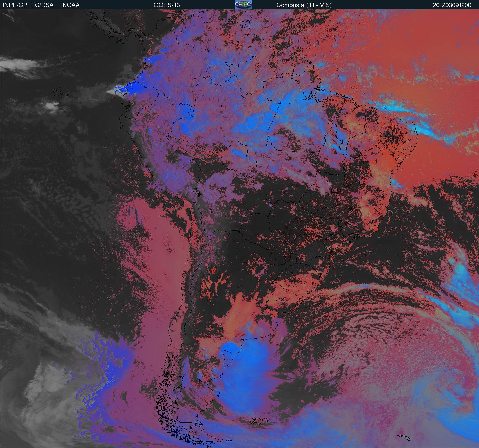479x448 pixels.
Task: Select the NOAA label in the header
Action: pos(71,5)
